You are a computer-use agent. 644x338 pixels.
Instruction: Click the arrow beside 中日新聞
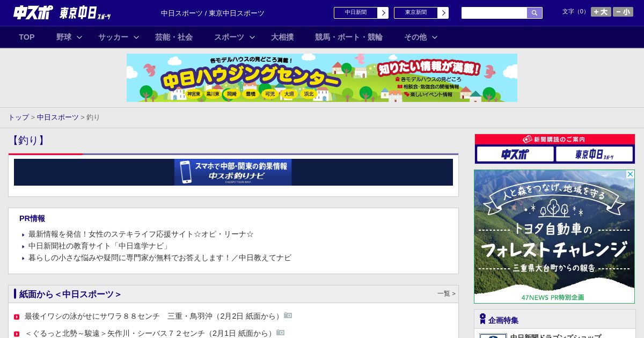[x=383, y=13]
